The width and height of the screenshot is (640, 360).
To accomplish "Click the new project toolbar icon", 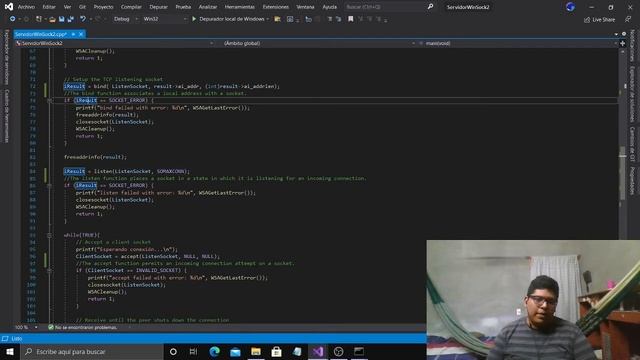I will click(39, 19).
